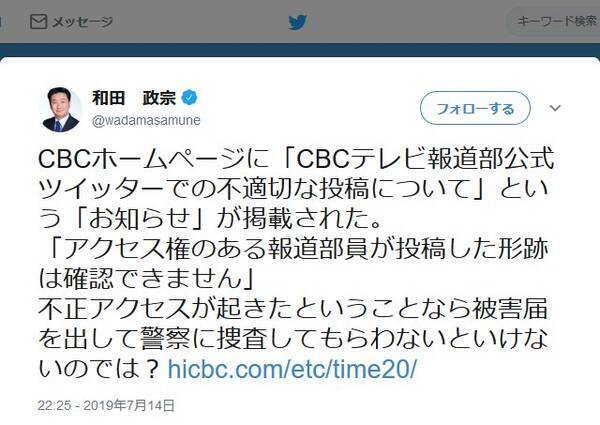This screenshot has width=600, height=425.
Task: Click the sentence starting 不正アクセスが起きた
Action: (x=295, y=339)
